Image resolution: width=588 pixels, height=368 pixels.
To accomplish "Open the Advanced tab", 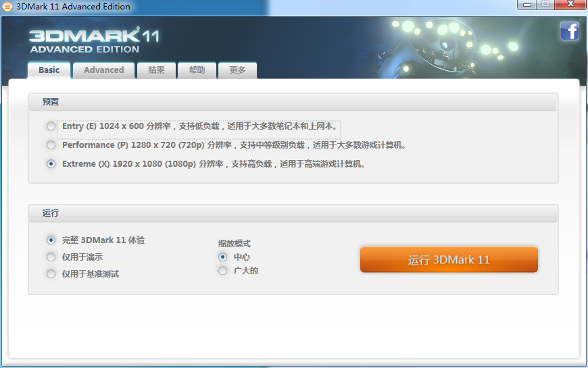I will pyautogui.click(x=104, y=70).
